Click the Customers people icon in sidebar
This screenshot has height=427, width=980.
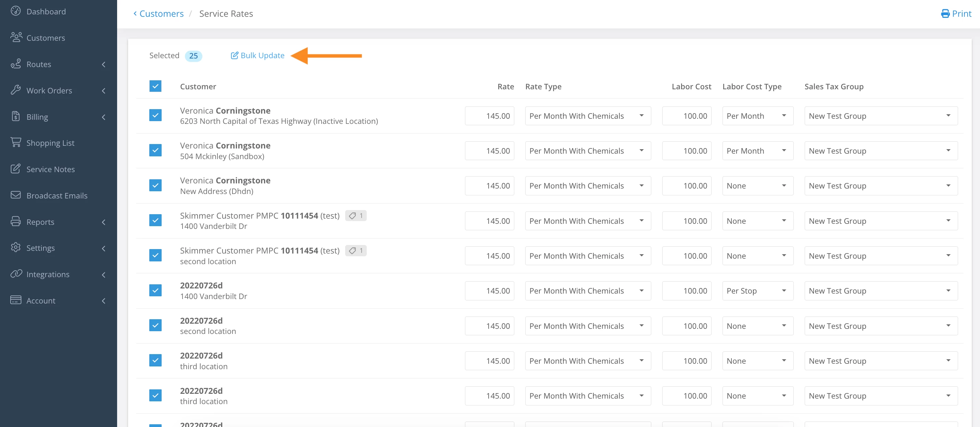(x=16, y=37)
